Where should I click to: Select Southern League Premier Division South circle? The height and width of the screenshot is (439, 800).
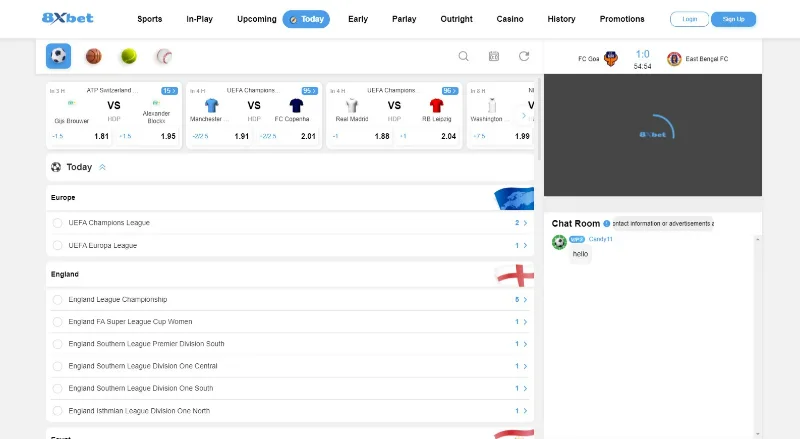57,344
